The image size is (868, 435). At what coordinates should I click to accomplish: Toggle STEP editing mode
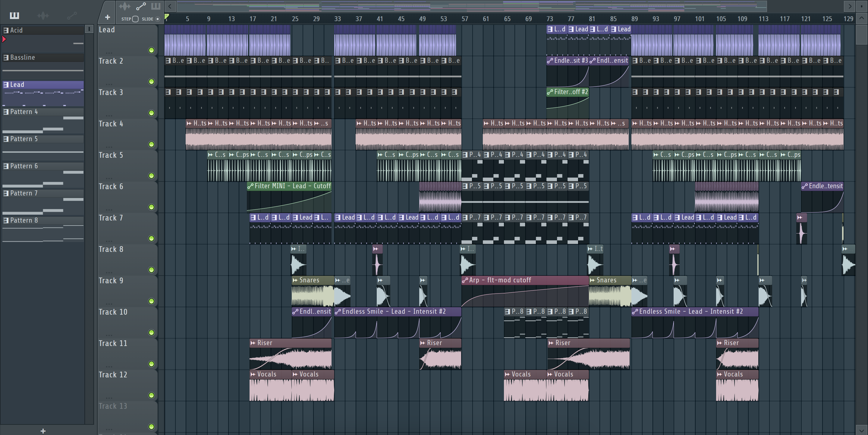pos(135,19)
